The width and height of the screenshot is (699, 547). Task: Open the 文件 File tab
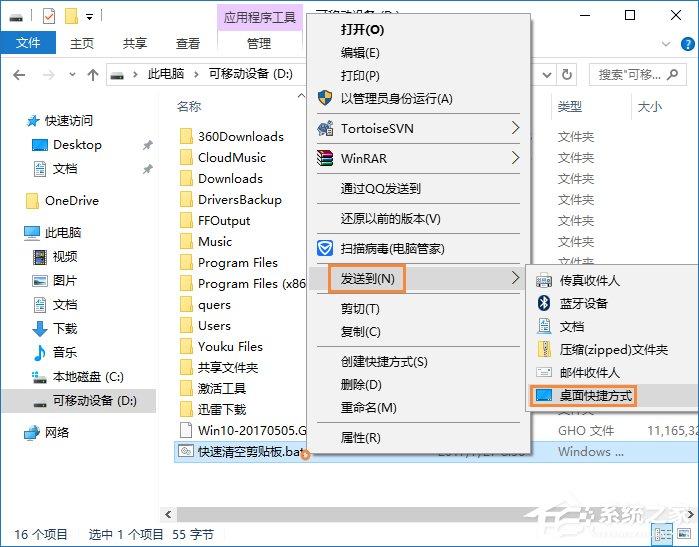(28, 43)
